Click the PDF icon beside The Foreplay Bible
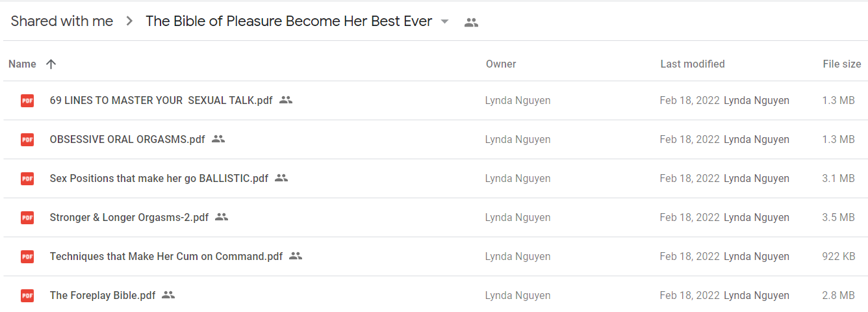 pos(27,296)
